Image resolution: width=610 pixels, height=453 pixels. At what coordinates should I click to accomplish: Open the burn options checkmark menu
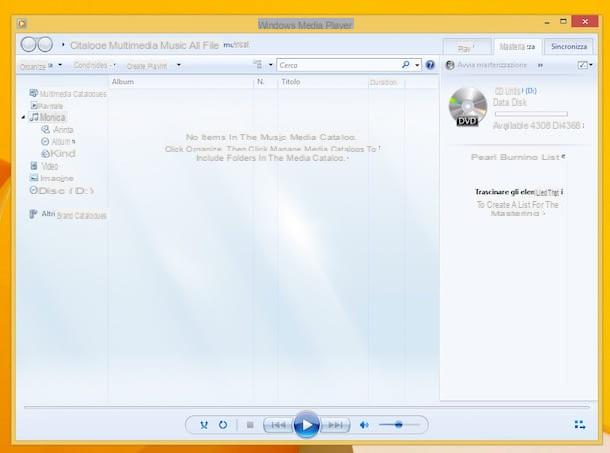(x=585, y=65)
